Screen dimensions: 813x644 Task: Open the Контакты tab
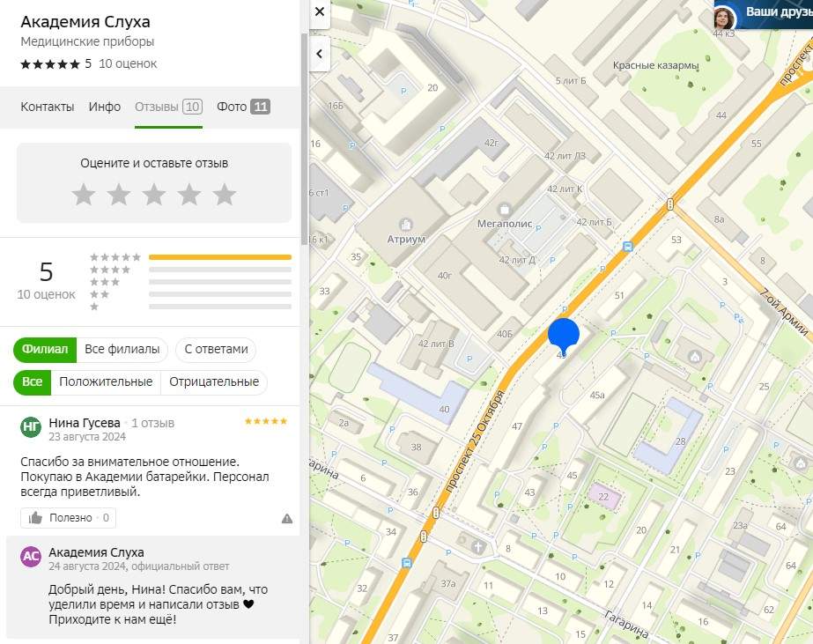48,107
